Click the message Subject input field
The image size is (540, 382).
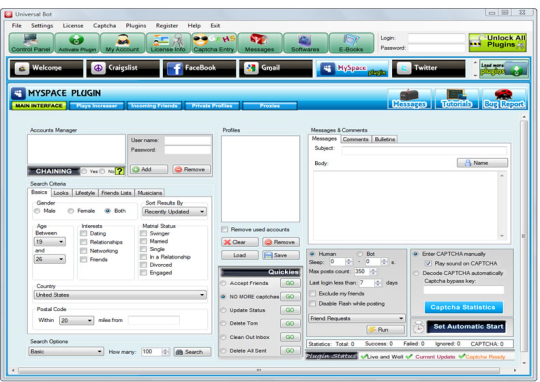point(424,150)
